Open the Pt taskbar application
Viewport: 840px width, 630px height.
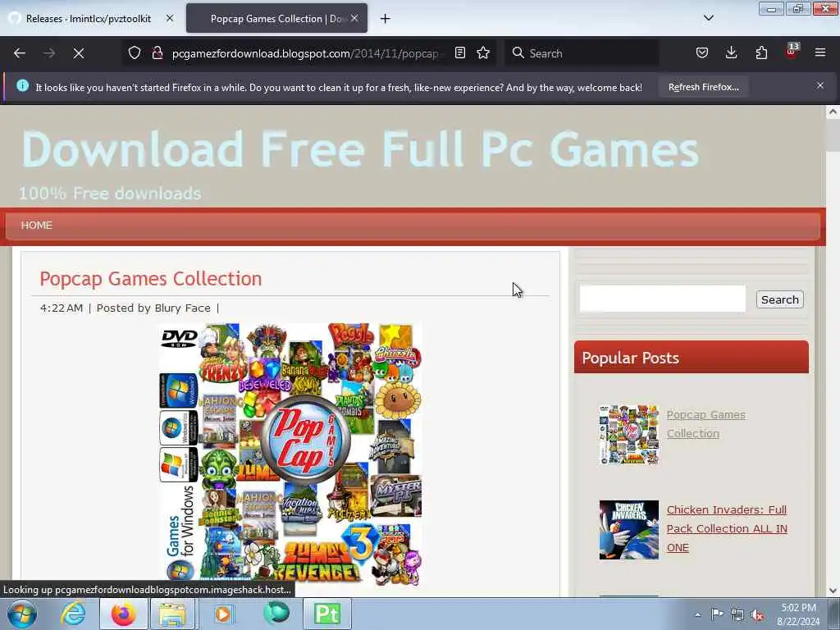tap(327, 614)
